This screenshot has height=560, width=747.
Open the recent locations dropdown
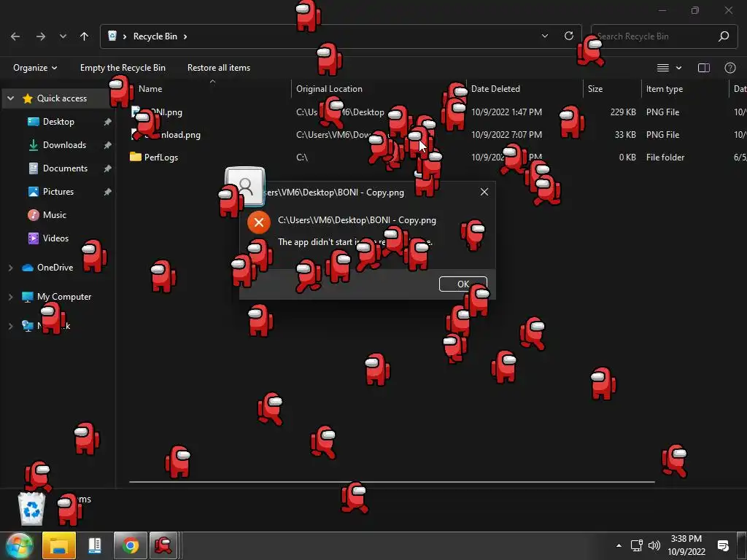coord(63,36)
